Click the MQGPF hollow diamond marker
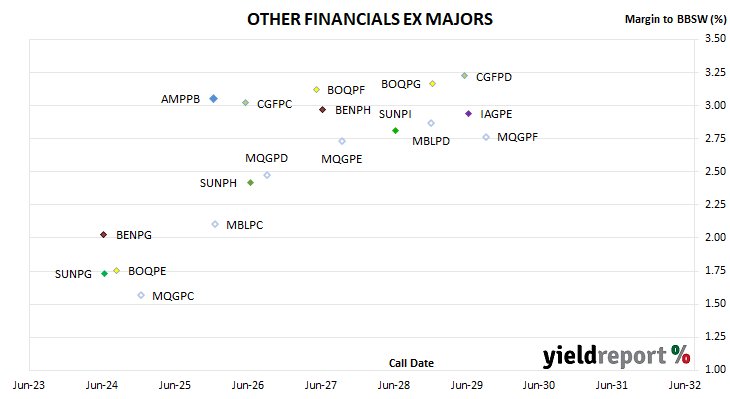 [486, 137]
